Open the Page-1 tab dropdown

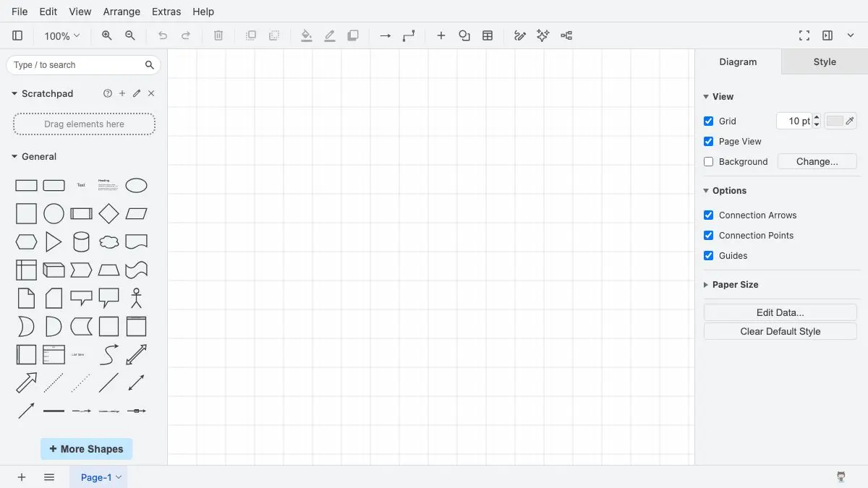point(119,477)
